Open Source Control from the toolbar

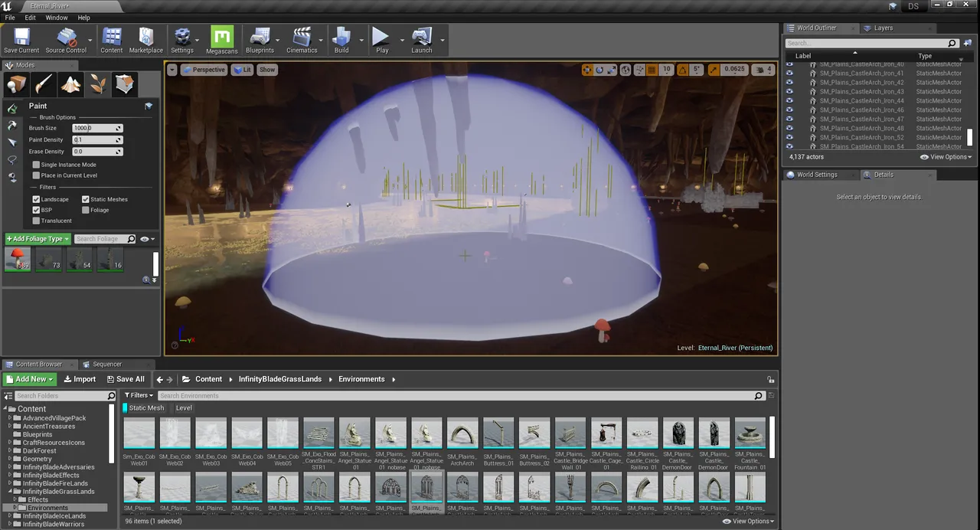pyautogui.click(x=66, y=41)
